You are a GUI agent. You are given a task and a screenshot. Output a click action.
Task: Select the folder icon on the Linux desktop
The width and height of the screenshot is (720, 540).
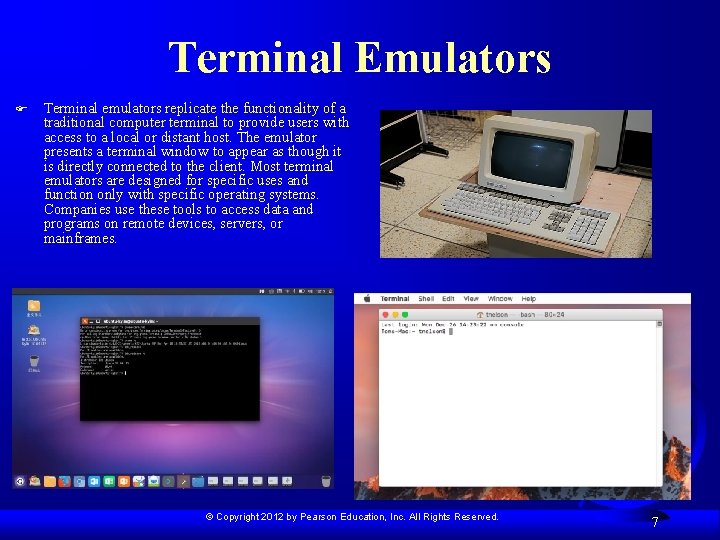pos(34,305)
